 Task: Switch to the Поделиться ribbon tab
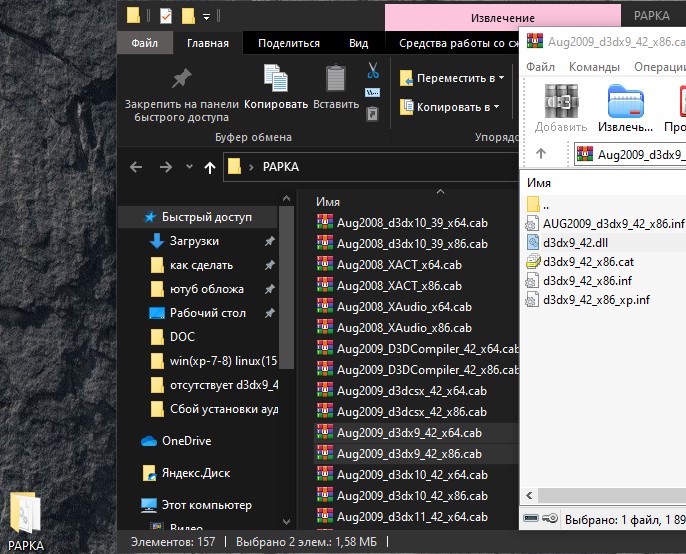[x=289, y=43]
